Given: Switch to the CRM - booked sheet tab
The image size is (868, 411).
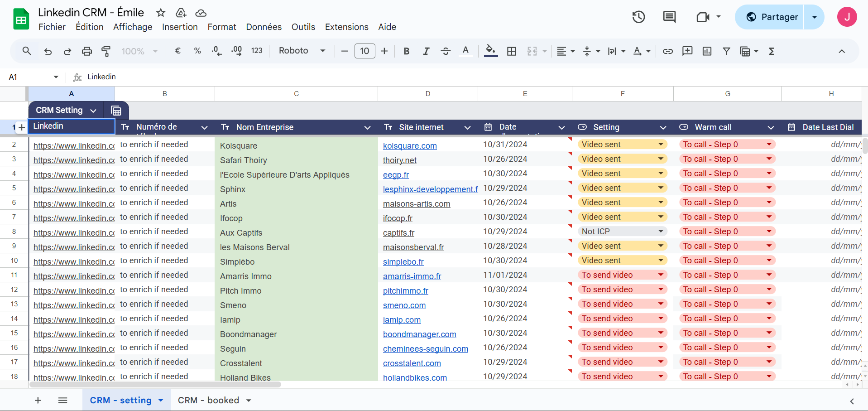Looking at the screenshot, I should point(208,400).
